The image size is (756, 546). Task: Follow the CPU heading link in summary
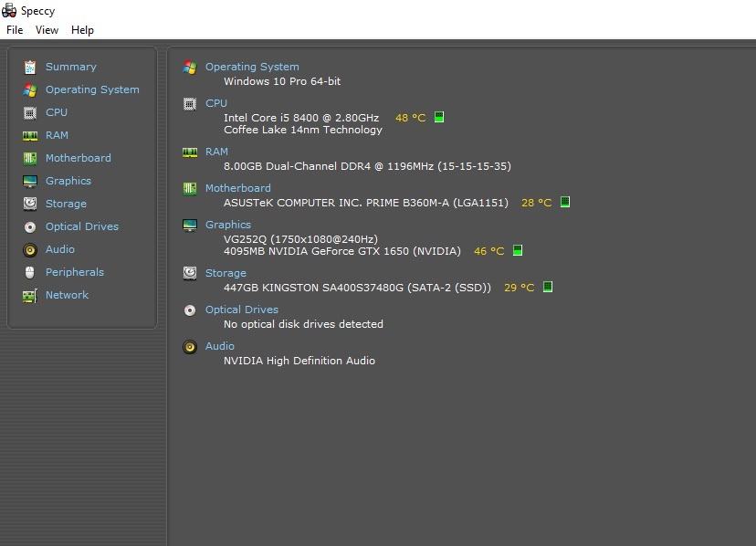(216, 103)
